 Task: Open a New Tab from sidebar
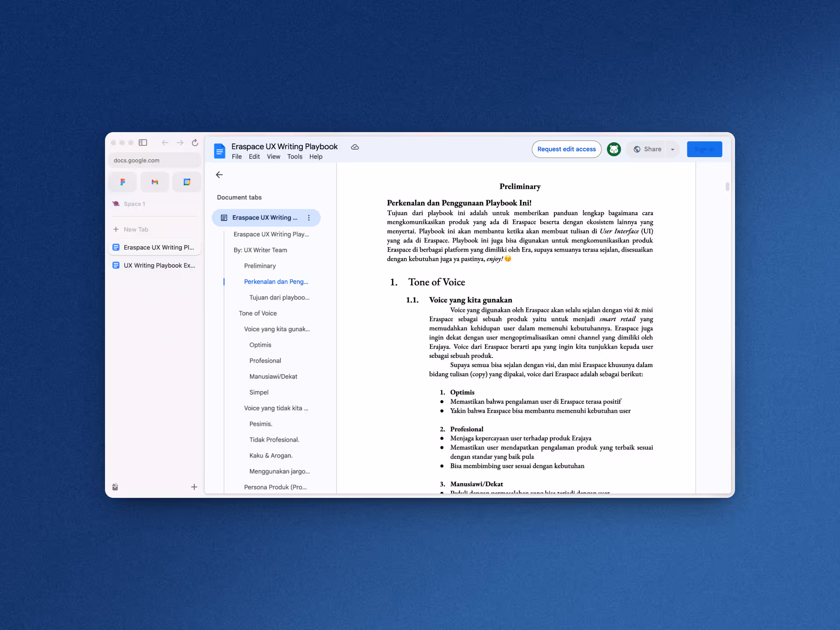coord(154,229)
